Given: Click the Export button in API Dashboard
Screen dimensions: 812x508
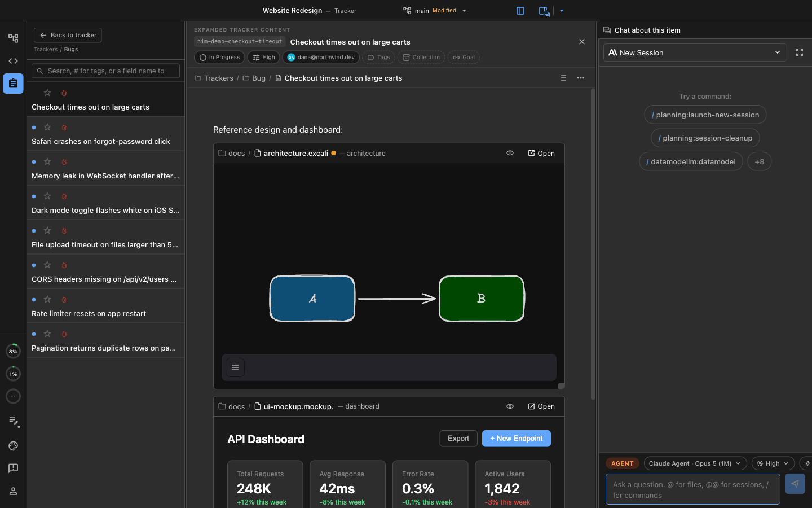Looking at the screenshot, I should (458, 439).
